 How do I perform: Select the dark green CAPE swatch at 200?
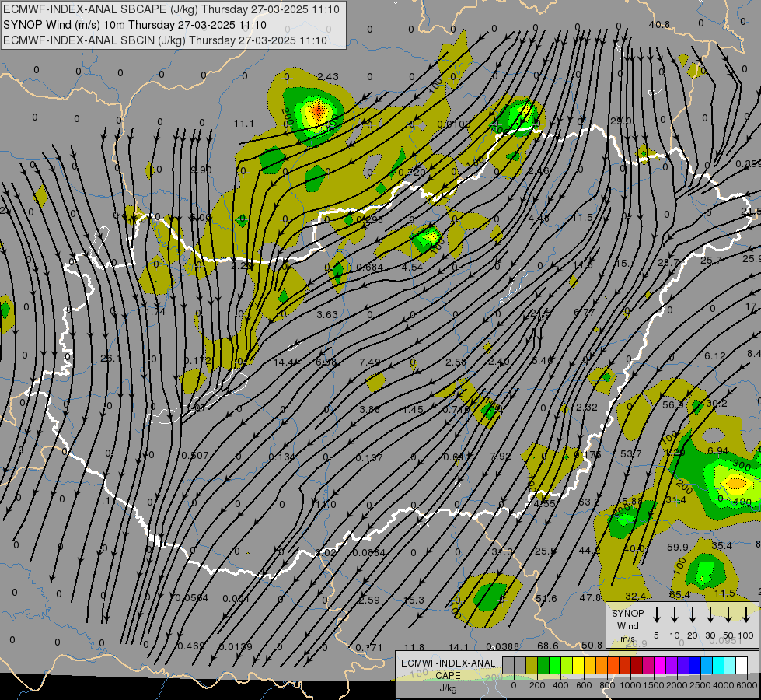(543, 666)
